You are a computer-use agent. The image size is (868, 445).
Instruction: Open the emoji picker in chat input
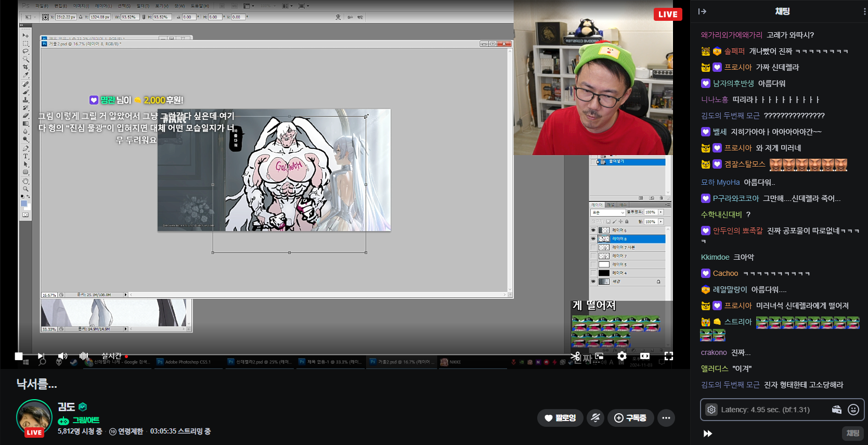click(x=853, y=410)
